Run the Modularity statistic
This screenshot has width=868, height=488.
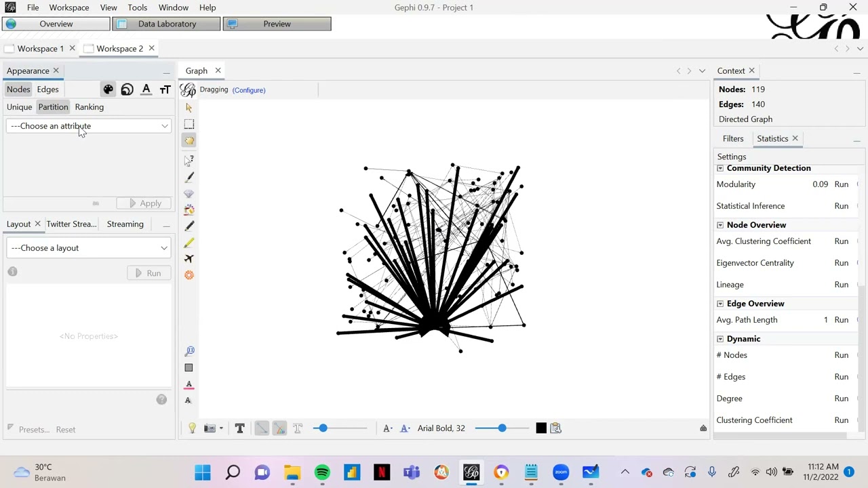[x=842, y=184]
